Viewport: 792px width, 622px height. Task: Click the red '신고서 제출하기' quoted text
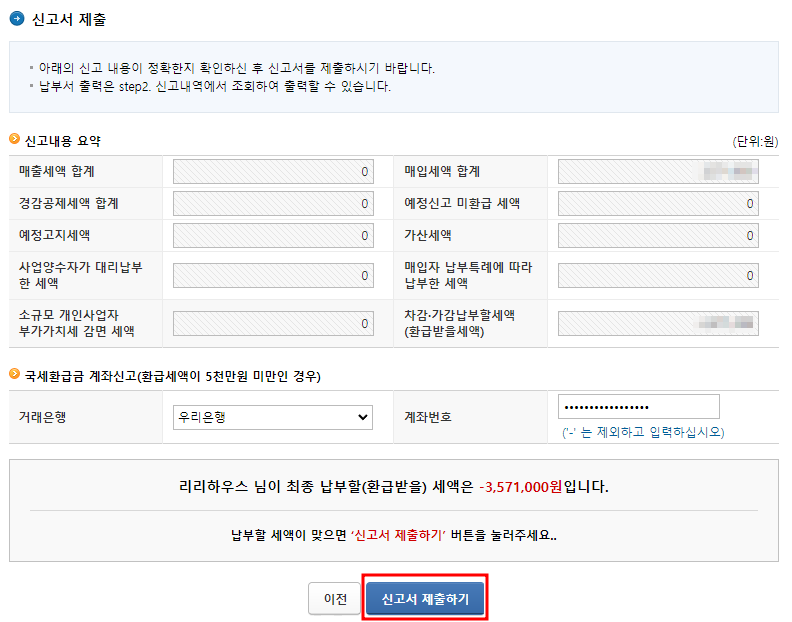[x=398, y=535]
